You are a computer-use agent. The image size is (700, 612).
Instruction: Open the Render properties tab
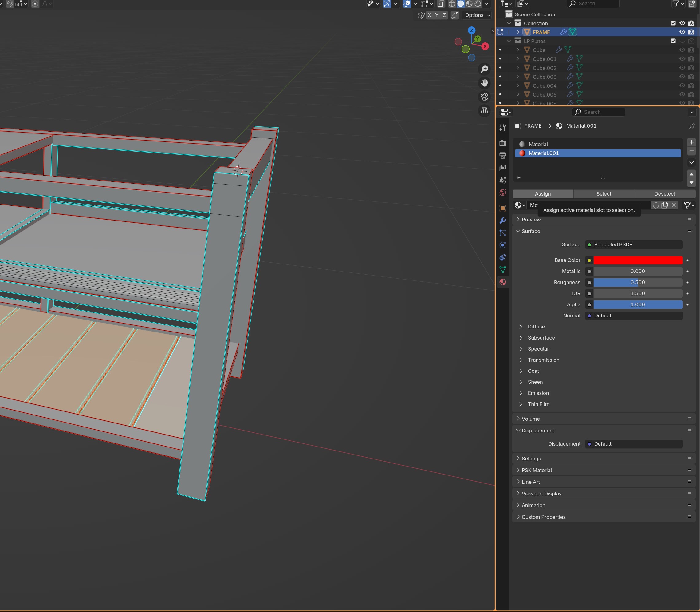click(x=502, y=143)
